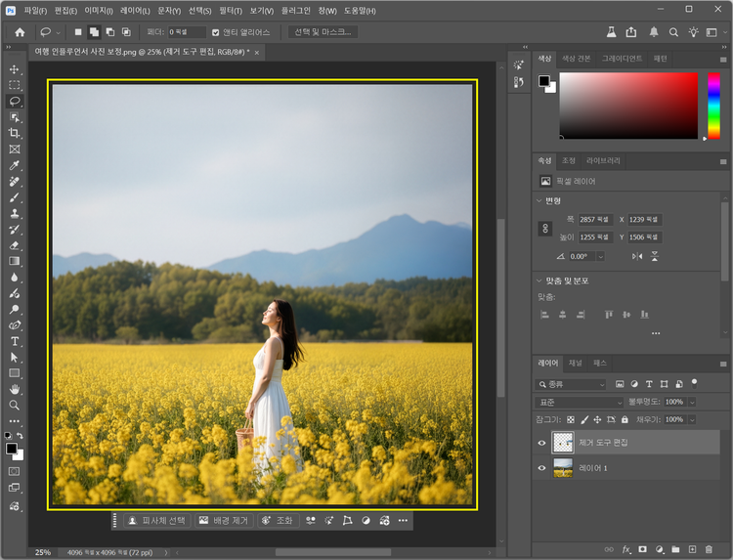Screen dimensions: 733x560
Task: Click the 배경 제거 button
Action: click(224, 521)
